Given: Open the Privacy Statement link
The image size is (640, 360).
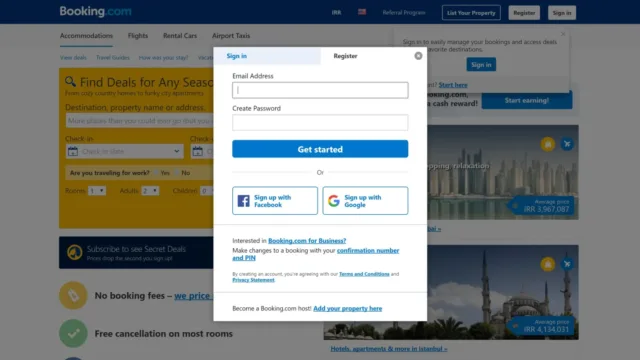Looking at the screenshot, I should (x=253, y=280).
